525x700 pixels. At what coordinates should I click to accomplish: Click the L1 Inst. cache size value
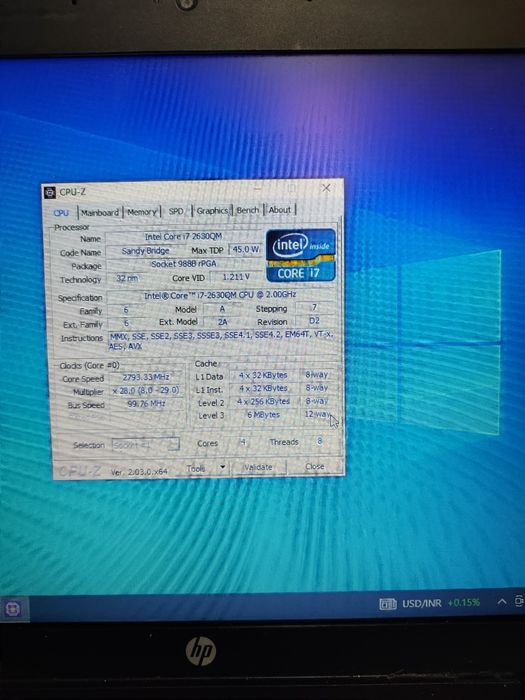click(263, 388)
